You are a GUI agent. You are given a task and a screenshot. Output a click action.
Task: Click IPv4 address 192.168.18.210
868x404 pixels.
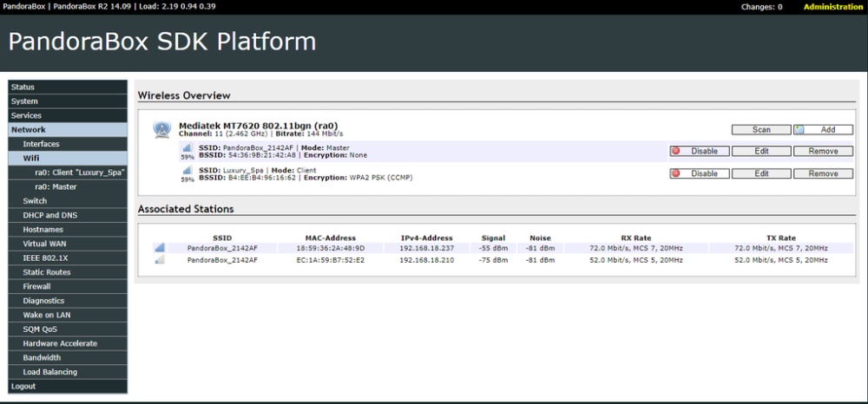(427, 260)
